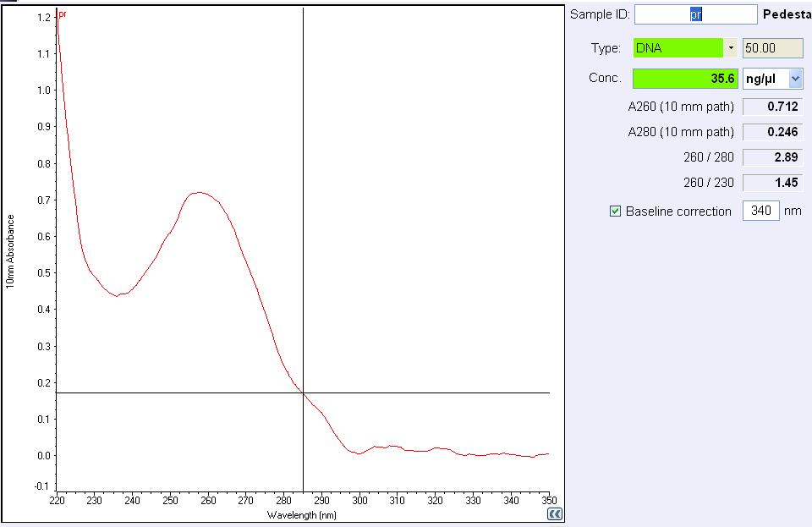Open the DNA sample Type dropdown

tap(730, 48)
